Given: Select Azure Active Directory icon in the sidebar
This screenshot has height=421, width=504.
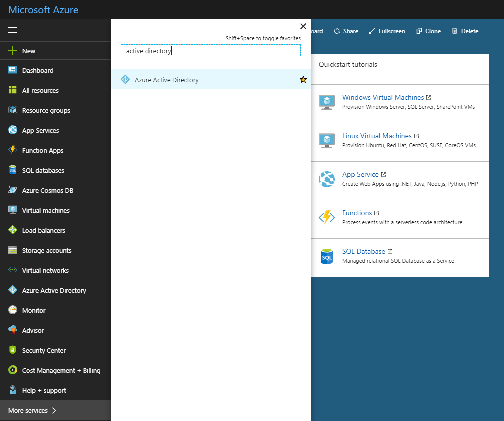Looking at the screenshot, I should 13,290.
